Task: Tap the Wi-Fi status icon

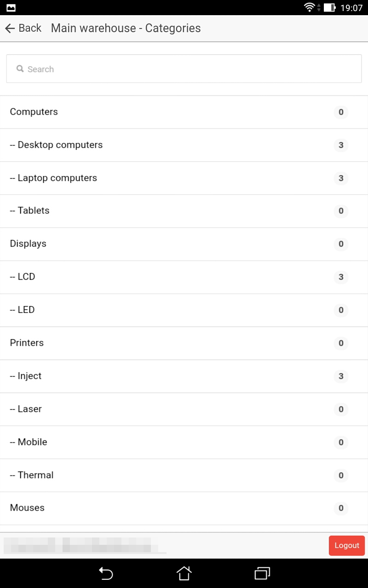Action: click(309, 7)
